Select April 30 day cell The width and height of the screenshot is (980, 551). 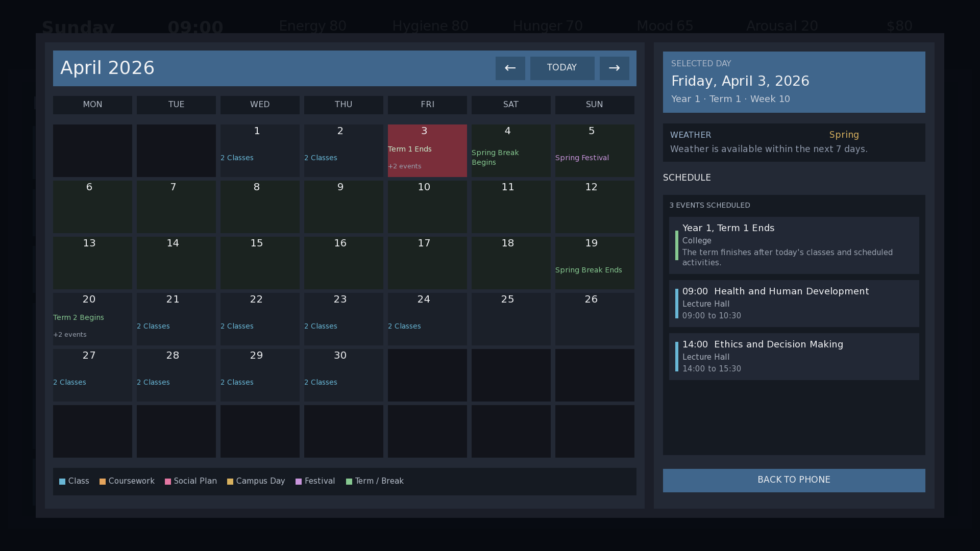click(x=344, y=375)
